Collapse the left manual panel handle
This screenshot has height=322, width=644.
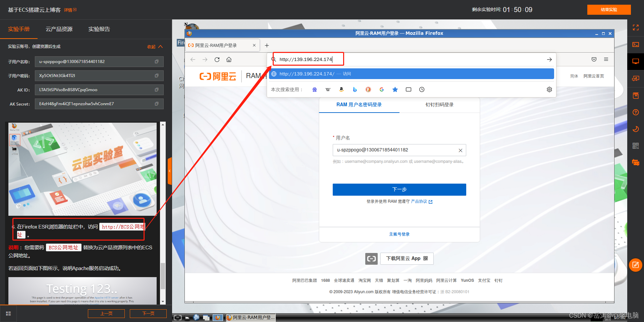click(x=170, y=171)
